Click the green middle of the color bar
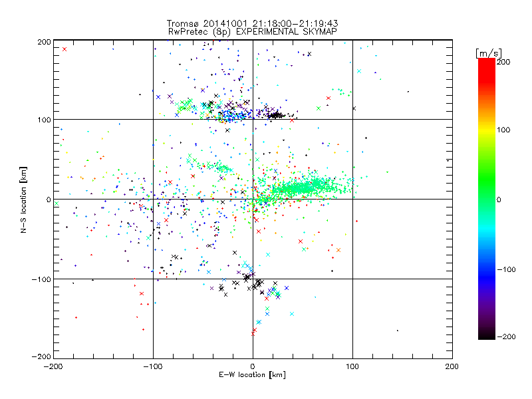Viewport: 532px width, 399px height. tap(487, 199)
